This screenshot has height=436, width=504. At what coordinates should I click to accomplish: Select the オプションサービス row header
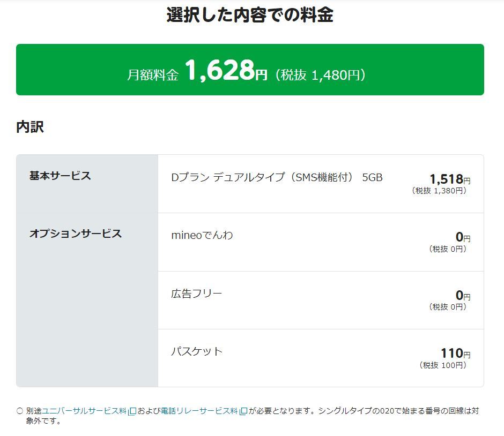pos(75,234)
